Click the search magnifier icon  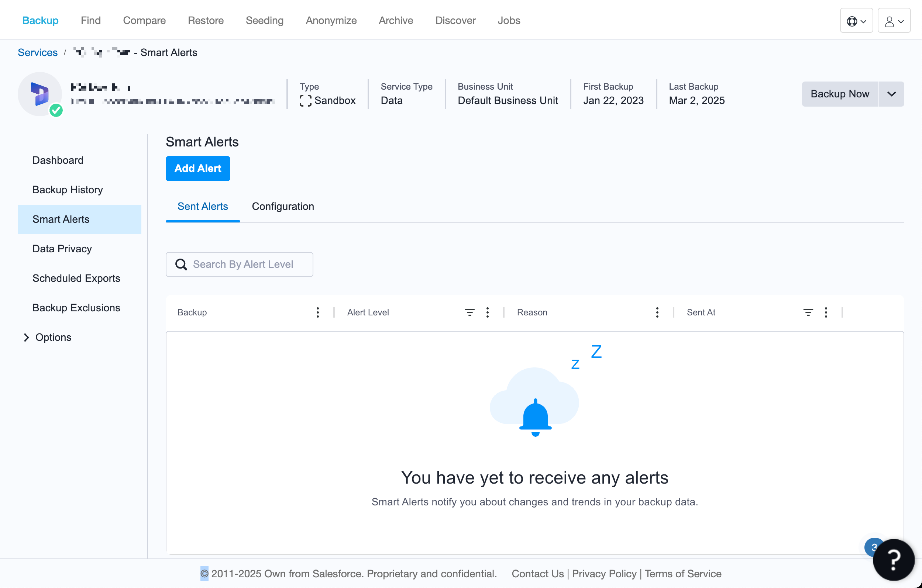(181, 264)
